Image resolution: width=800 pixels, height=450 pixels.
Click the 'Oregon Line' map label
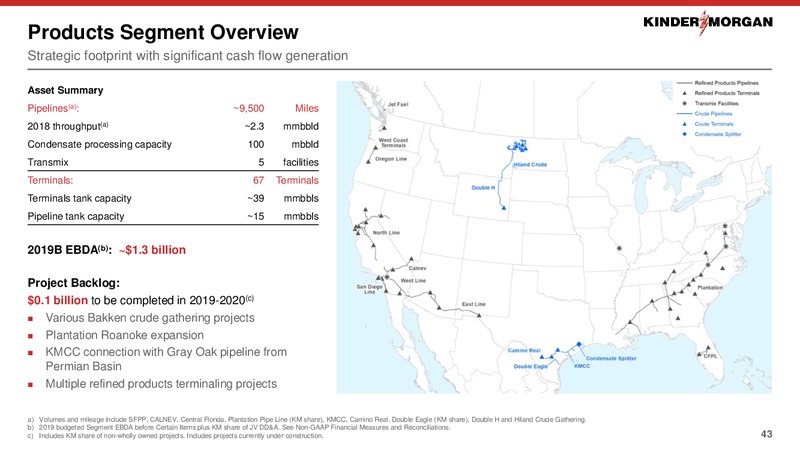391,159
